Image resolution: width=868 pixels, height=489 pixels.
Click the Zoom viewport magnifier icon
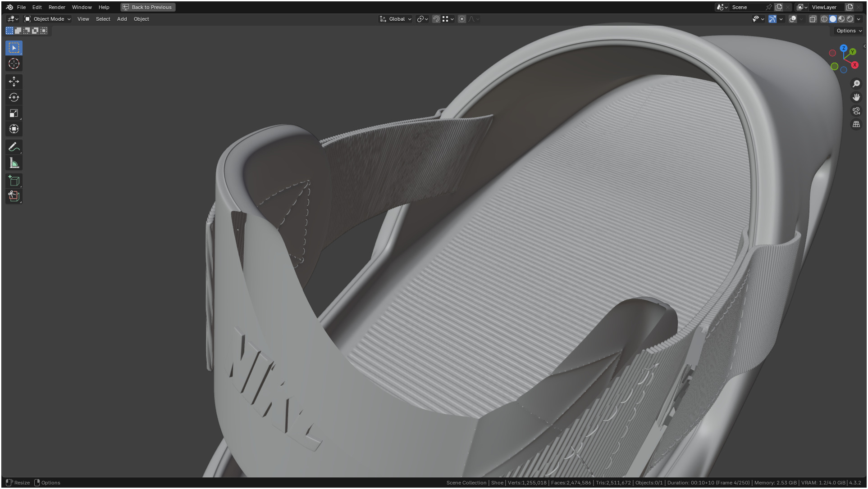[x=856, y=84]
